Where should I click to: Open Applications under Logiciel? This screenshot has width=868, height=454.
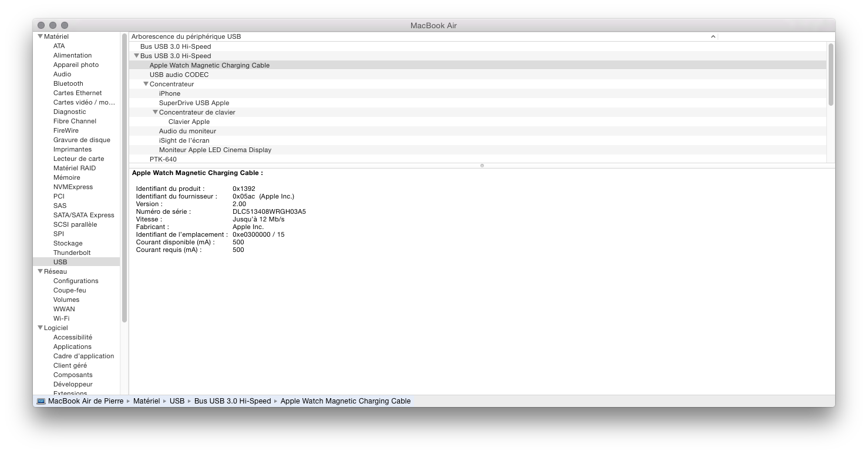(72, 347)
